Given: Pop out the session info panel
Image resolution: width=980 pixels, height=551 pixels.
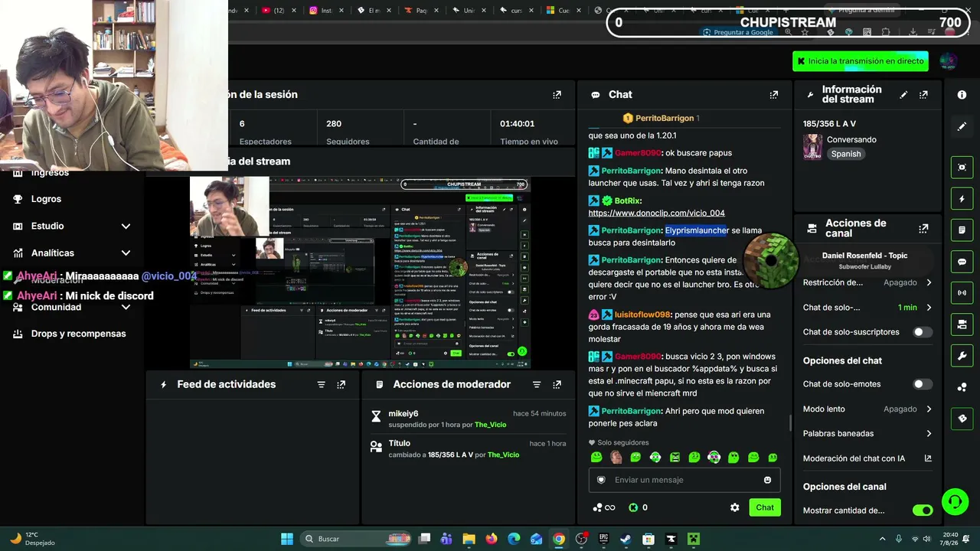Looking at the screenshot, I should click(557, 95).
